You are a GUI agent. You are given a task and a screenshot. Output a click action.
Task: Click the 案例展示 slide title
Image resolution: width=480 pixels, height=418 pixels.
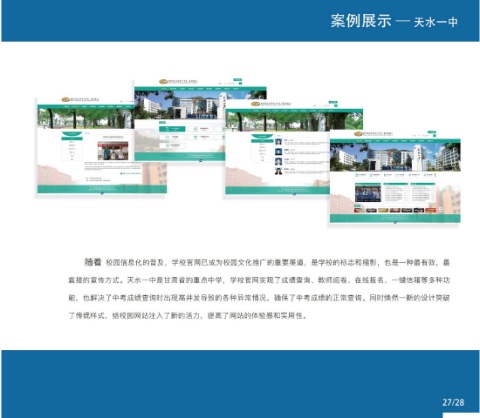(x=361, y=21)
